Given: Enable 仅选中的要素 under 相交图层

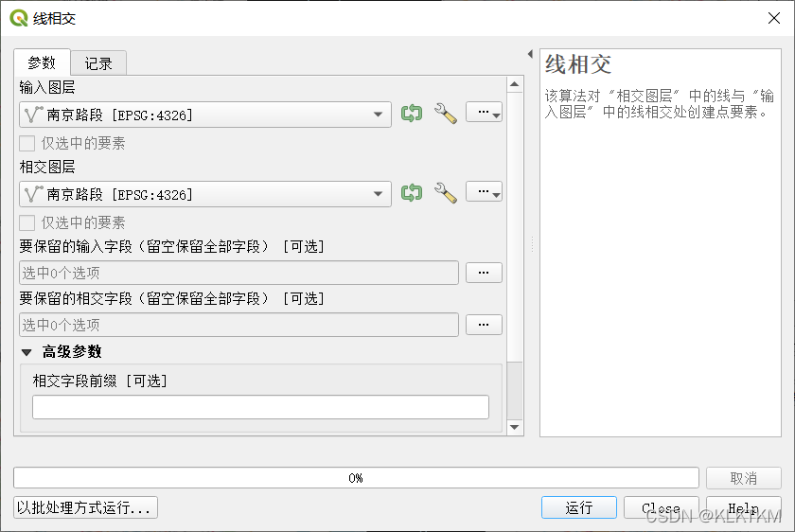Looking at the screenshot, I should (26, 222).
